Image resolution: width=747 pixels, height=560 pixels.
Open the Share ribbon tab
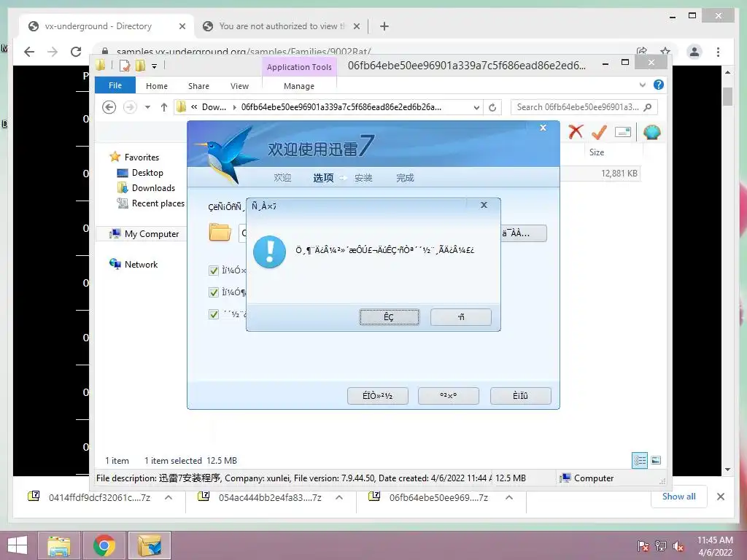[198, 86]
